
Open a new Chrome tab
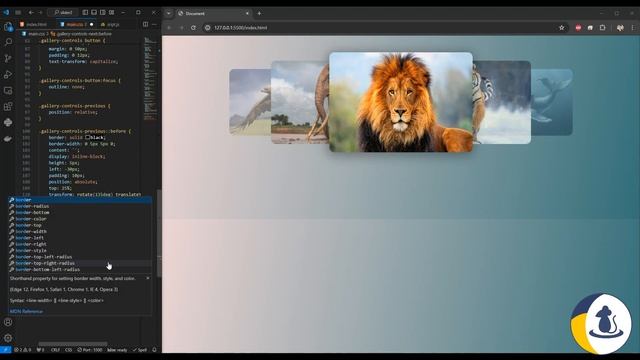(x=259, y=13)
